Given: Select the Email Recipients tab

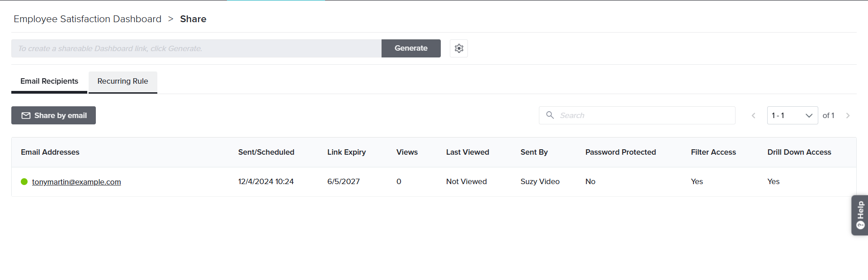Looking at the screenshot, I should [x=49, y=81].
